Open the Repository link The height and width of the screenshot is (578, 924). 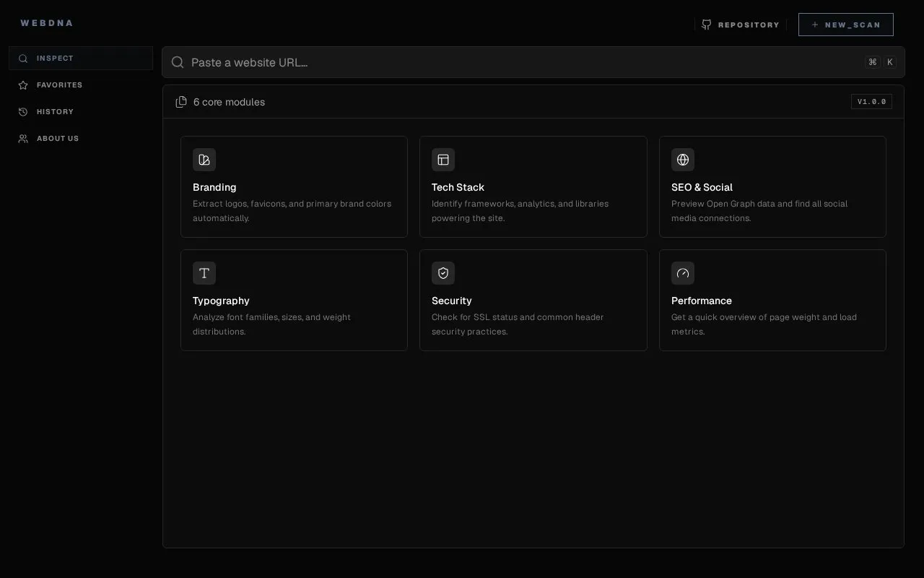[x=741, y=25]
